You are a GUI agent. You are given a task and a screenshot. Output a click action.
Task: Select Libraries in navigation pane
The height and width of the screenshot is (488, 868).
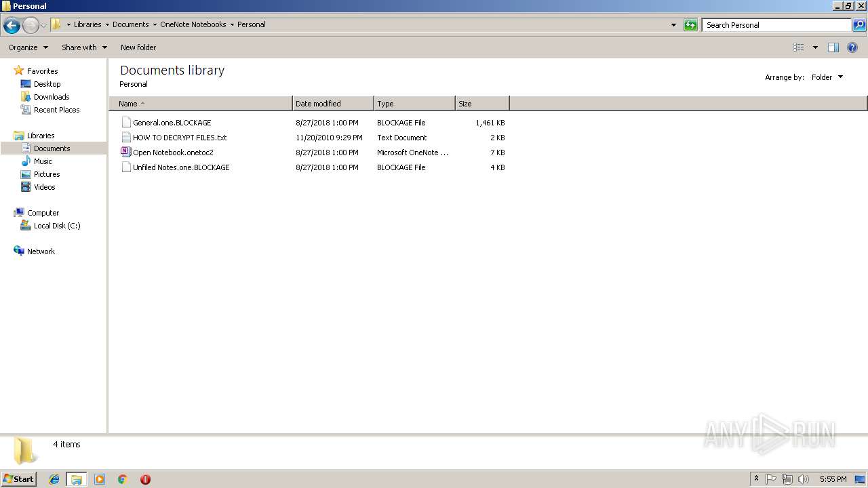coord(41,136)
